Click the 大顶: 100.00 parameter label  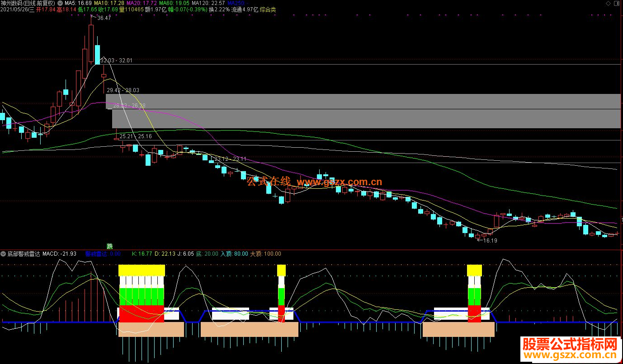pyautogui.click(x=265, y=254)
